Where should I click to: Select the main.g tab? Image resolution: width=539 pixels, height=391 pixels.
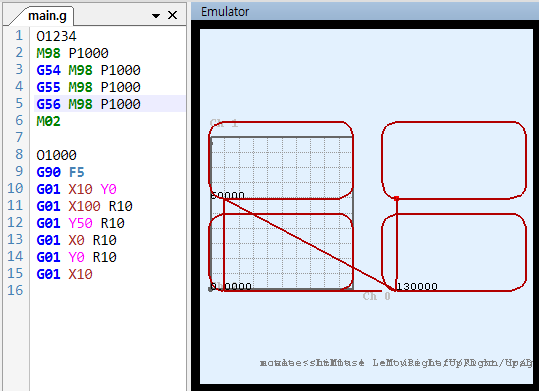(47, 16)
